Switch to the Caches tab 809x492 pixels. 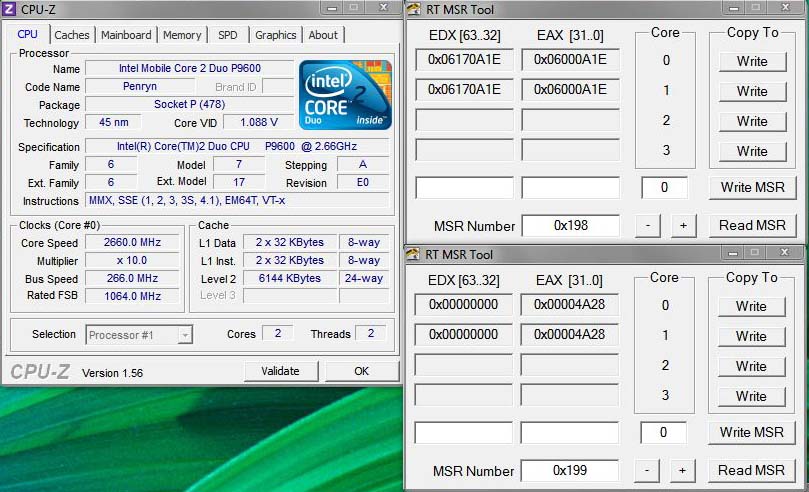click(x=72, y=35)
